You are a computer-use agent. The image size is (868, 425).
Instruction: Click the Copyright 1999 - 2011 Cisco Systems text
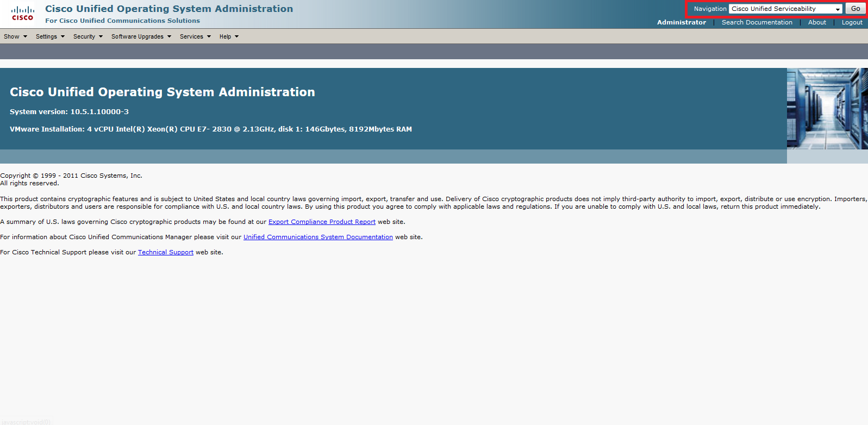[x=71, y=176]
